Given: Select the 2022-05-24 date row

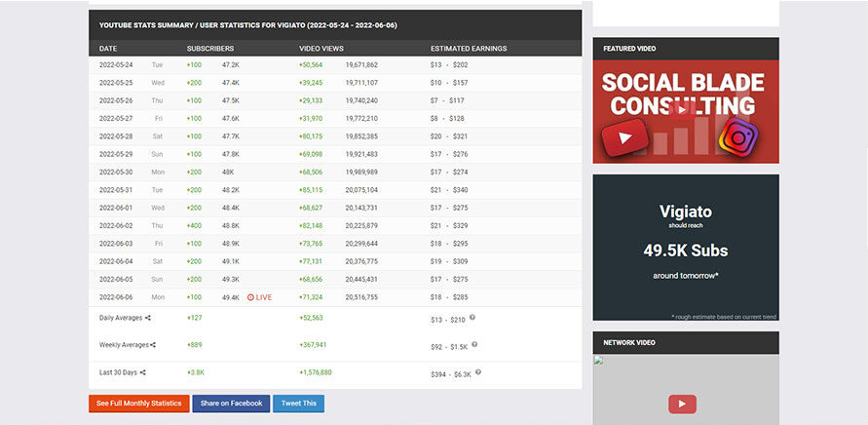Looking at the screenshot, I should [x=117, y=65].
